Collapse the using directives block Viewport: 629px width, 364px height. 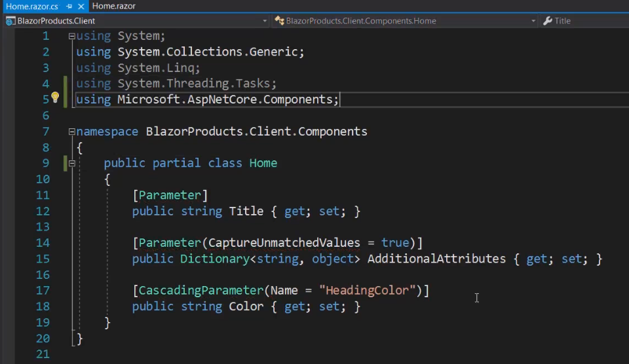click(x=72, y=36)
